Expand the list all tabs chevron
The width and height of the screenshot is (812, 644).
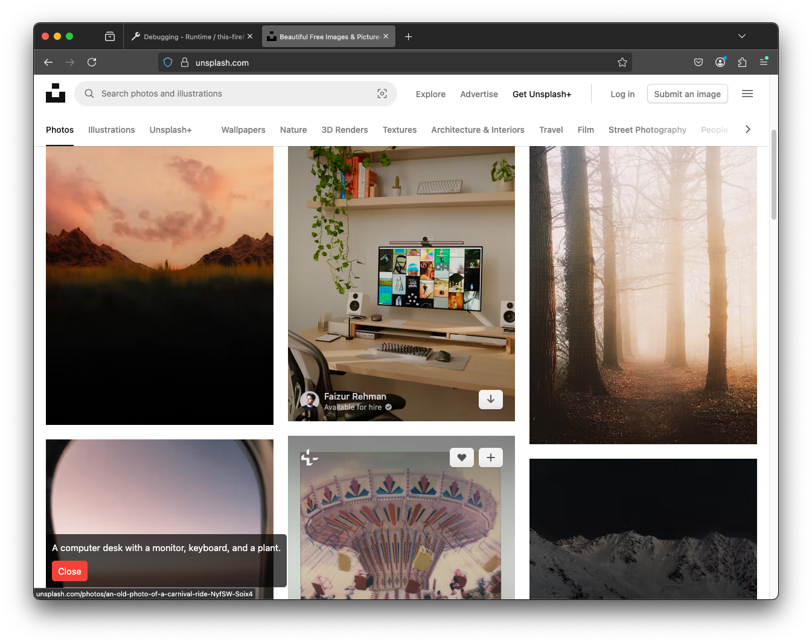click(x=742, y=36)
